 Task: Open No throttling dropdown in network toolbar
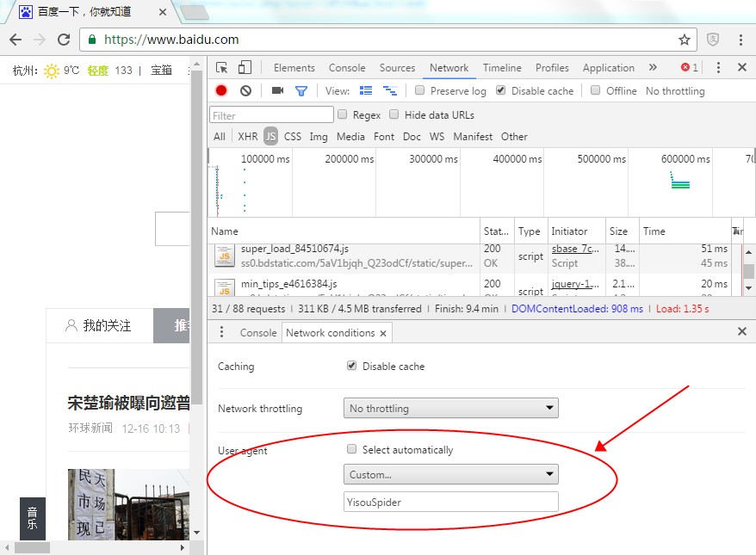pyautogui.click(x=675, y=91)
